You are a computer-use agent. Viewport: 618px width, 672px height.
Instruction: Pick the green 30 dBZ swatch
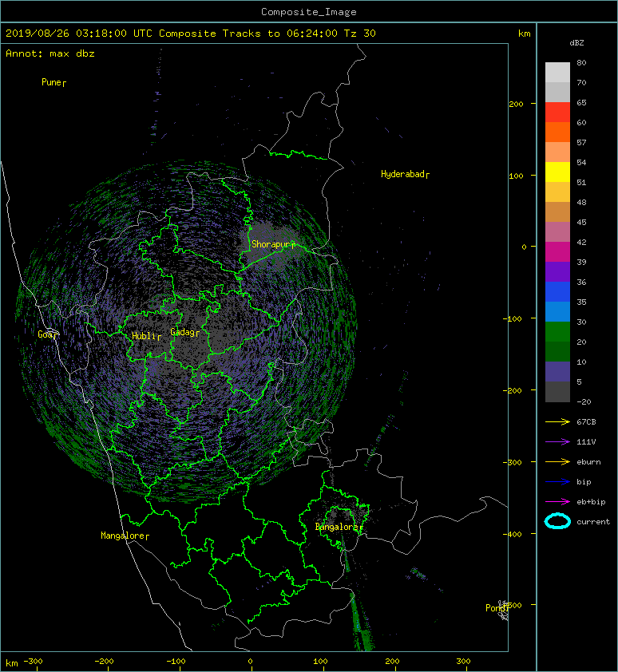coord(557,331)
